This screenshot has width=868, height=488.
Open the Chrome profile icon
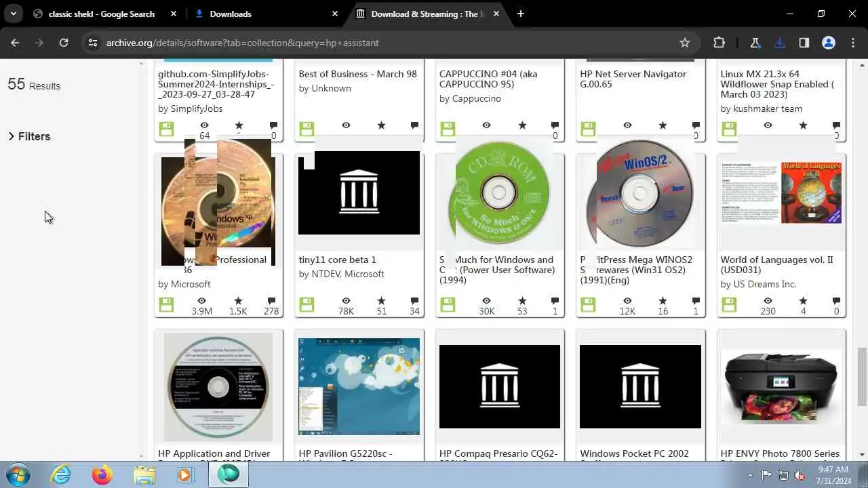coord(829,43)
